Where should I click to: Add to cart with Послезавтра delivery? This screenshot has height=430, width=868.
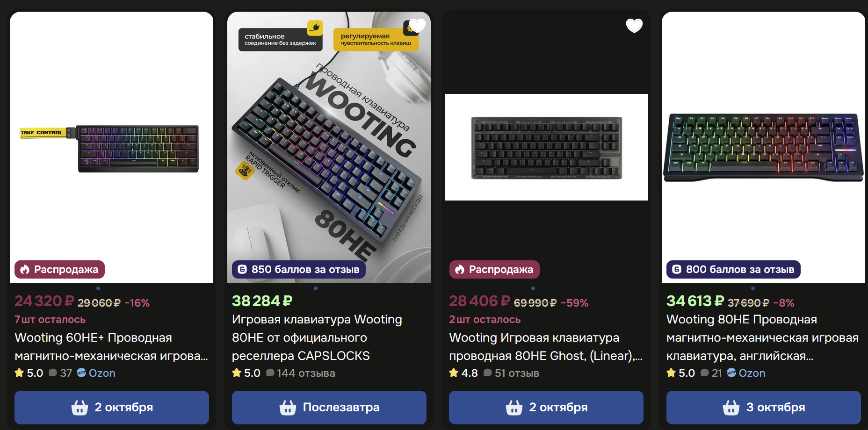329,408
